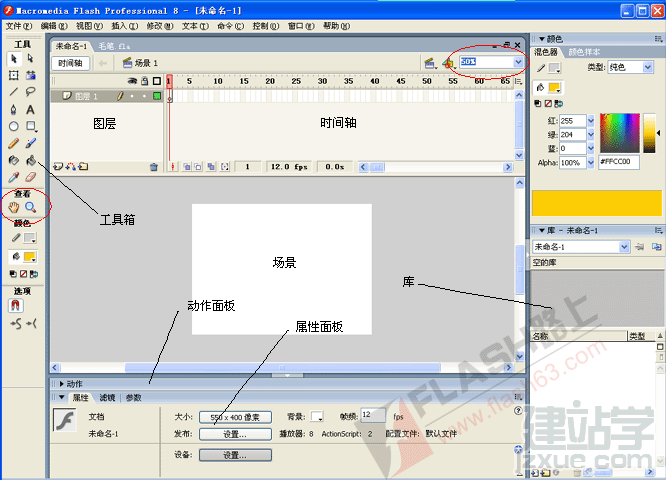Click the 550 x 400 像素 size button

click(235, 417)
